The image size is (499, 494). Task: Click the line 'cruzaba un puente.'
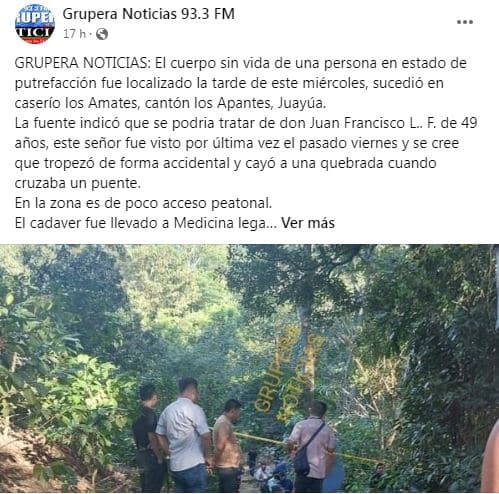78,183
